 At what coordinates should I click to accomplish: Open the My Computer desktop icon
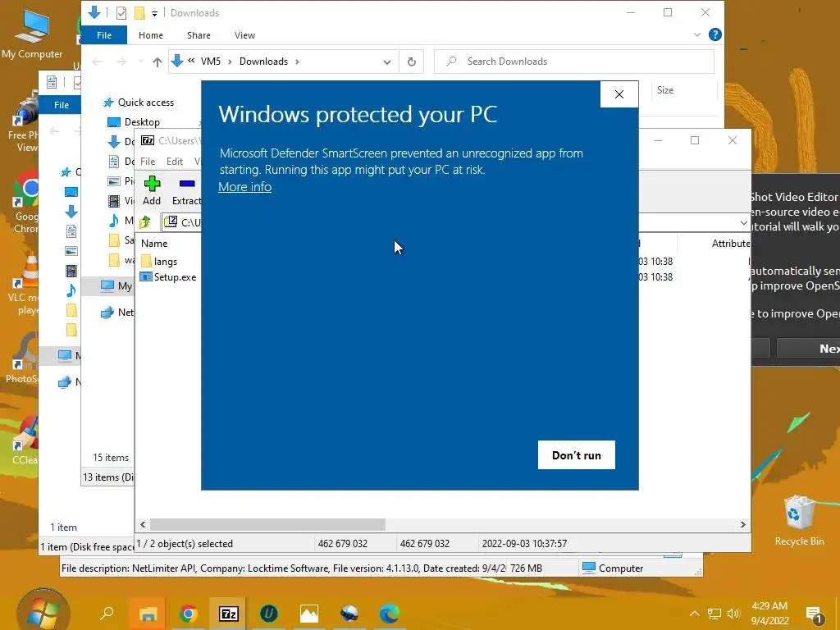coord(32,34)
